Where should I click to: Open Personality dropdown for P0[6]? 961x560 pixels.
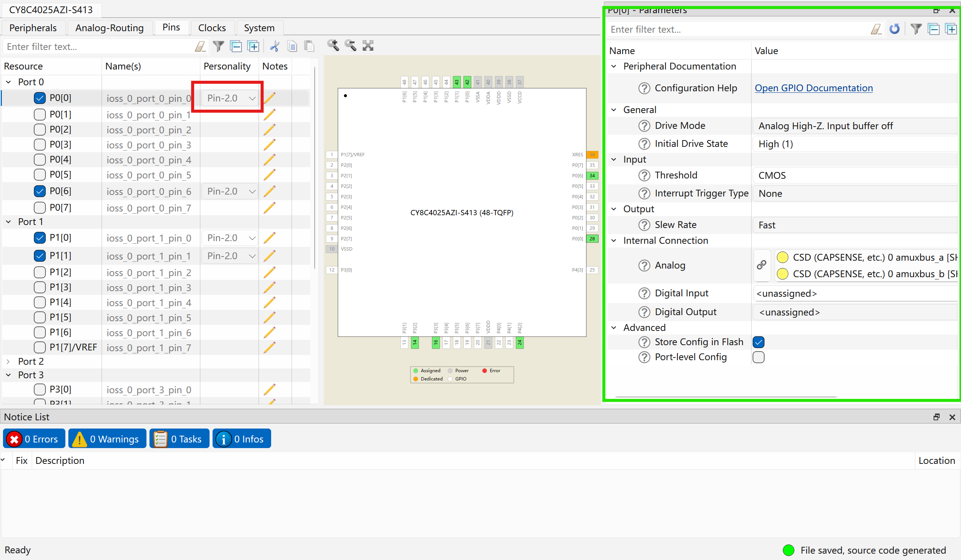point(230,191)
